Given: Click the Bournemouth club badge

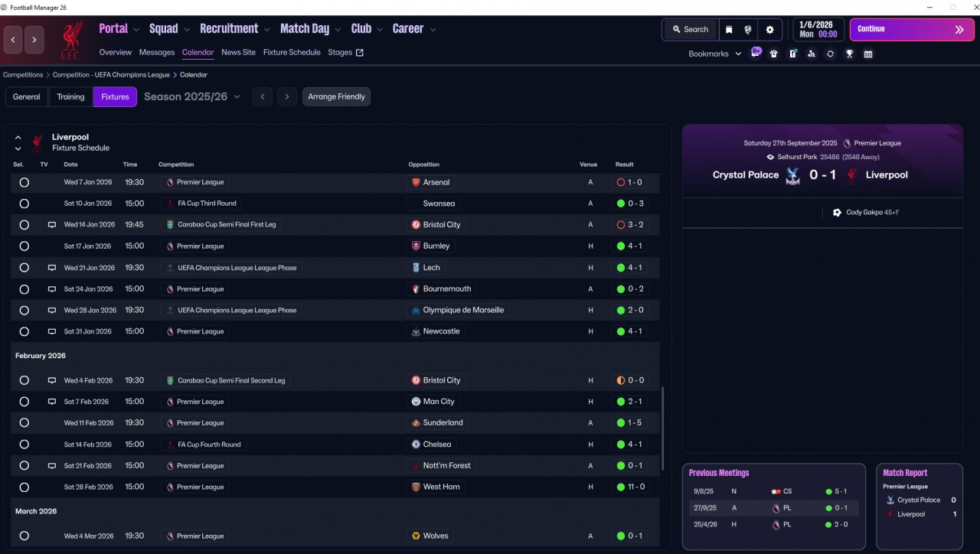Looking at the screenshot, I should [416, 289].
